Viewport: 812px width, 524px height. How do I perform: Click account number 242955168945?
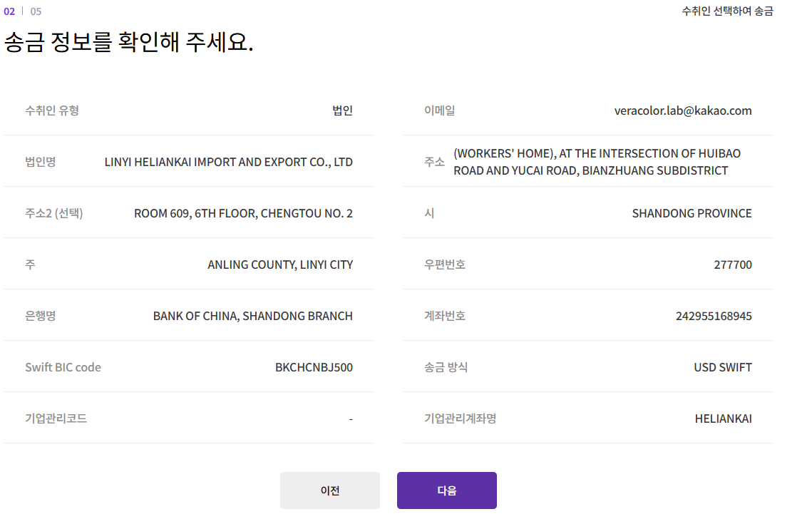[713, 316]
